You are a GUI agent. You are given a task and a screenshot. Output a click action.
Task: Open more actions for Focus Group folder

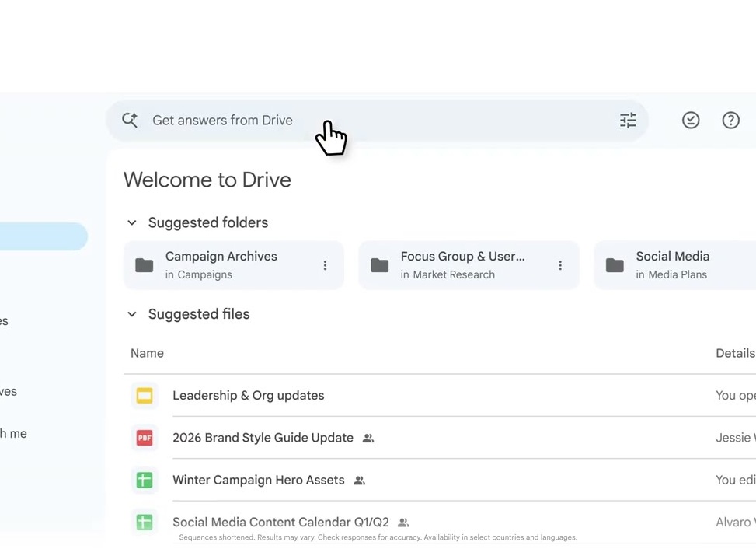point(560,265)
